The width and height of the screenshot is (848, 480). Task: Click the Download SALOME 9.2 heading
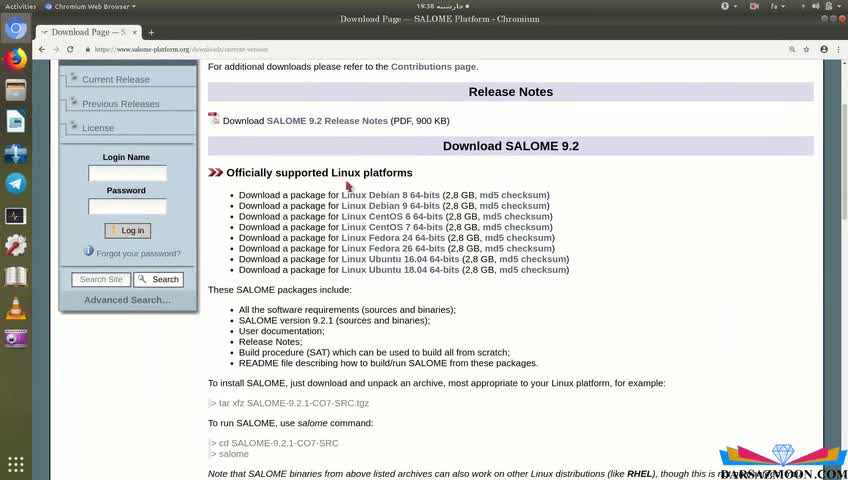[511, 146]
